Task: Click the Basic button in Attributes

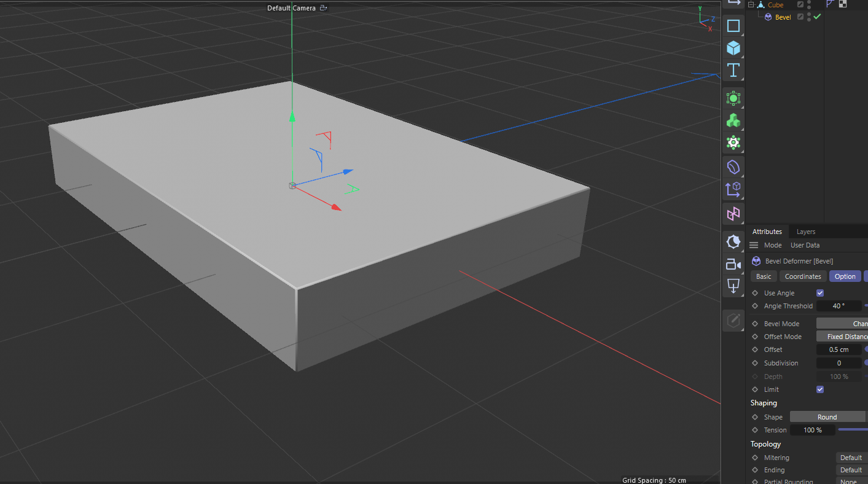Action: (763, 276)
